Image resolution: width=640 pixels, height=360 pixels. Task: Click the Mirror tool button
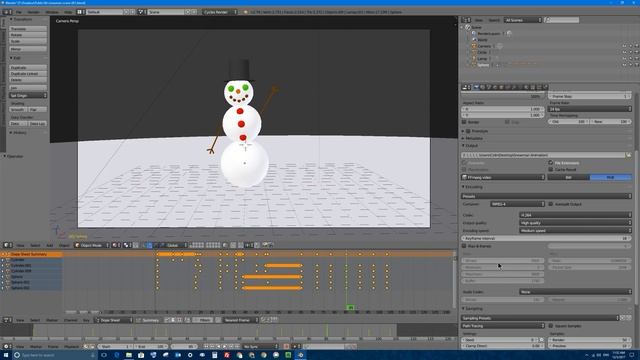click(x=28, y=49)
